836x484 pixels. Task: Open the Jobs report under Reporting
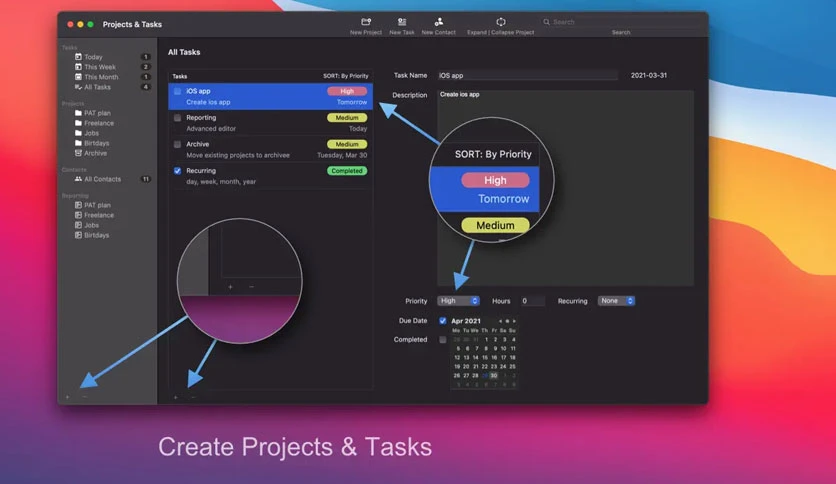click(x=91, y=225)
